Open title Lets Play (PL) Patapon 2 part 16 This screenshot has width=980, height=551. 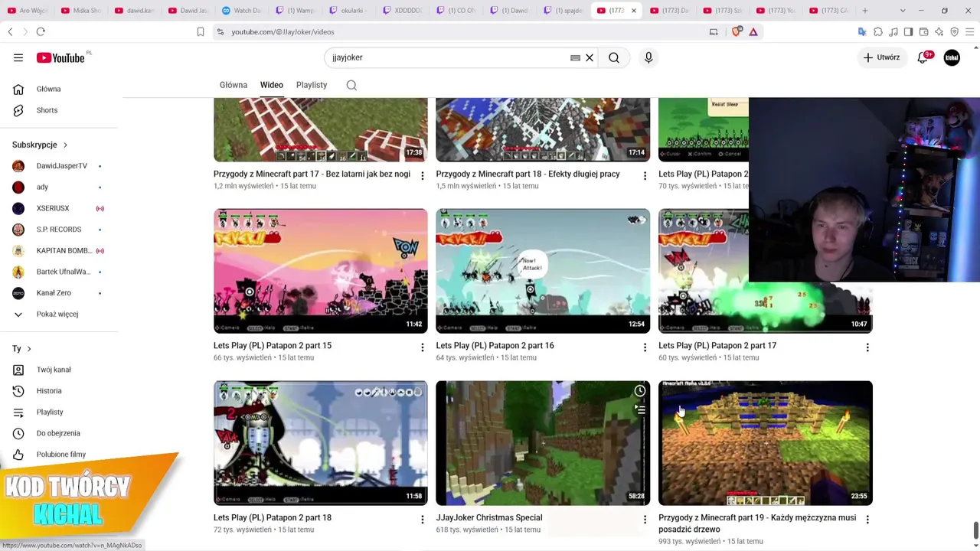click(495, 346)
